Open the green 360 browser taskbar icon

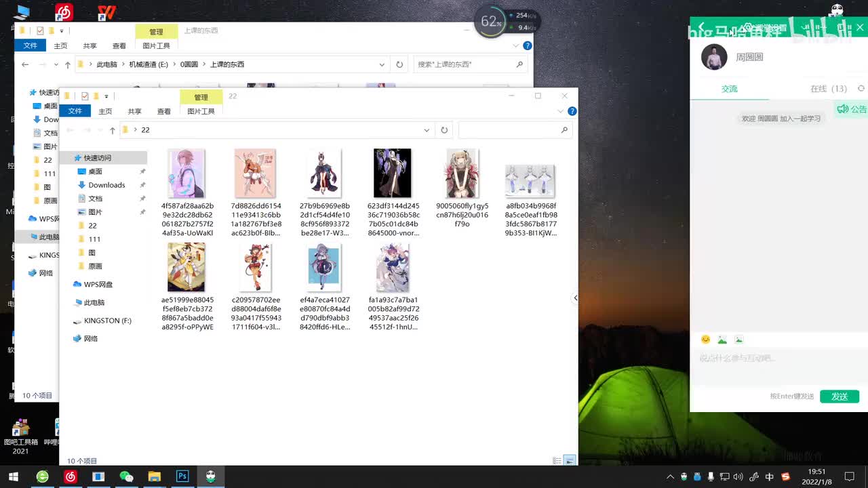coord(43,476)
